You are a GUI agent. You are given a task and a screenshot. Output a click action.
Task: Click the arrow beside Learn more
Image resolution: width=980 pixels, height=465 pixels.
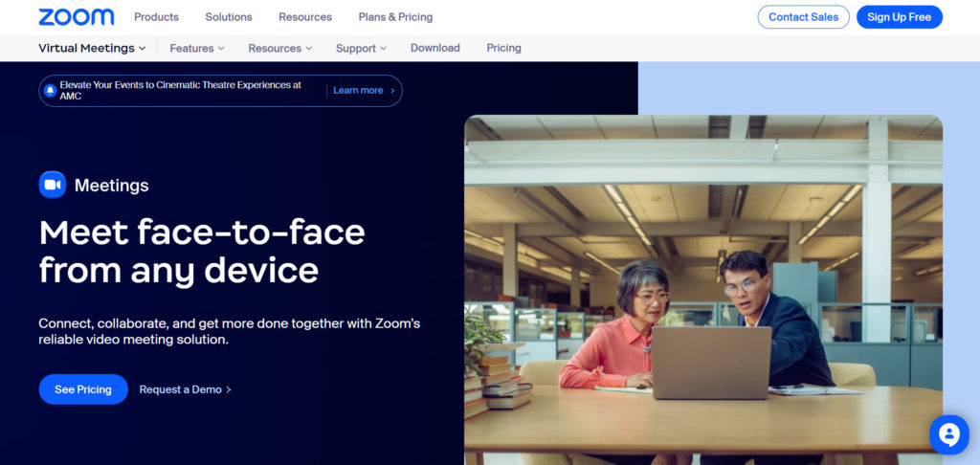pos(392,91)
